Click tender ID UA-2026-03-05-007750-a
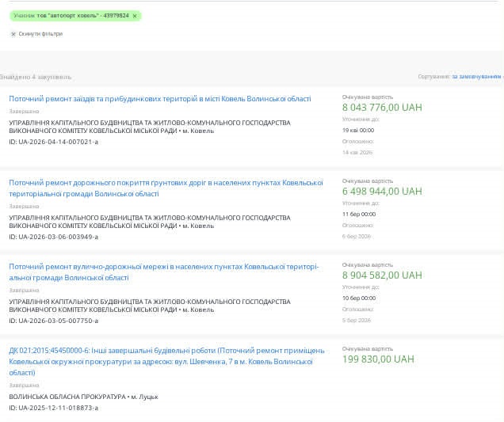The width and height of the screenshot is (504, 422). (54, 321)
